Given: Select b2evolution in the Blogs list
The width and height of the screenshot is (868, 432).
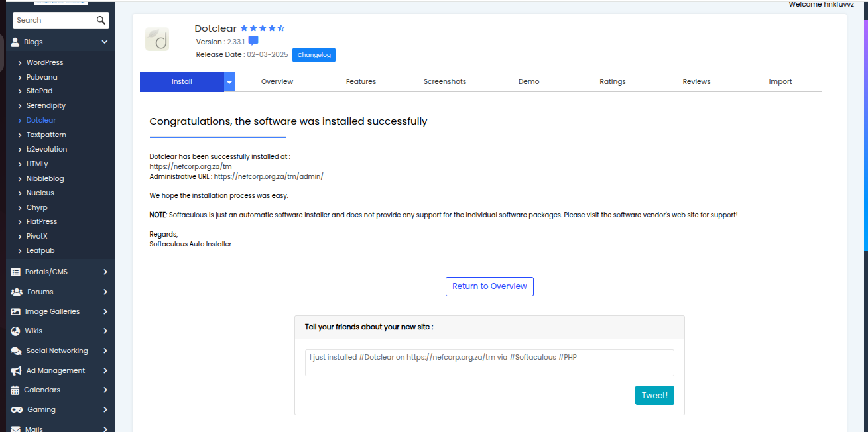Looking at the screenshot, I should pos(46,149).
